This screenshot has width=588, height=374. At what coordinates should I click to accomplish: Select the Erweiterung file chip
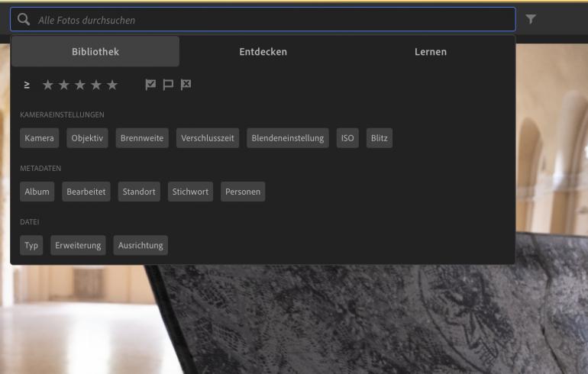pyautogui.click(x=78, y=245)
